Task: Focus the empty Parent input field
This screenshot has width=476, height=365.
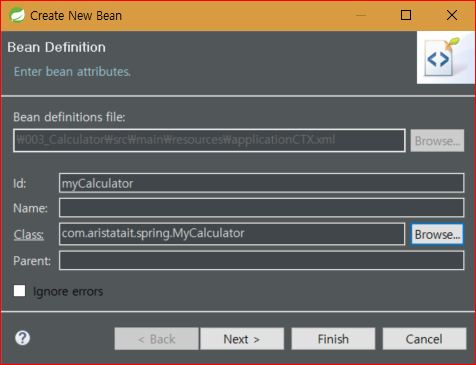Action: click(x=261, y=260)
